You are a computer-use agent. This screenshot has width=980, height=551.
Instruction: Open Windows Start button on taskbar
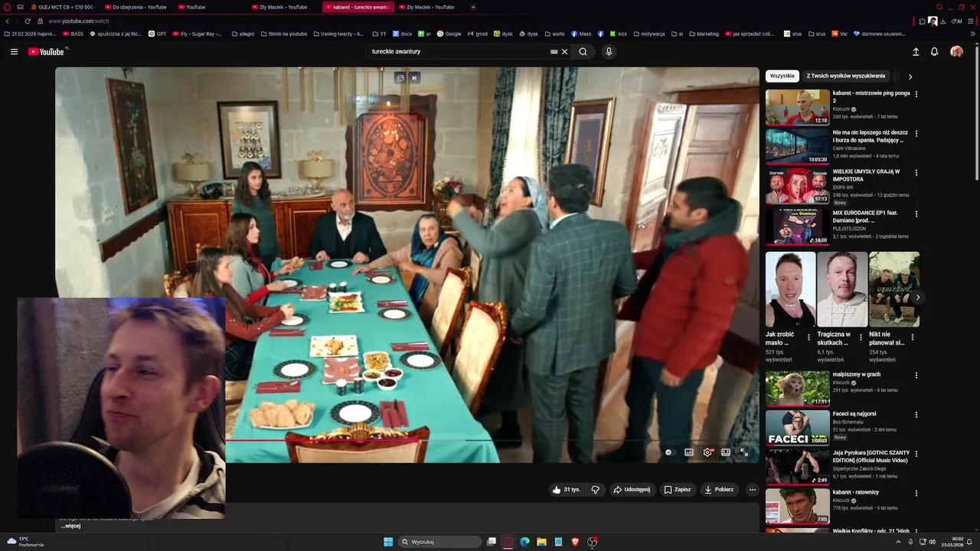tap(388, 542)
